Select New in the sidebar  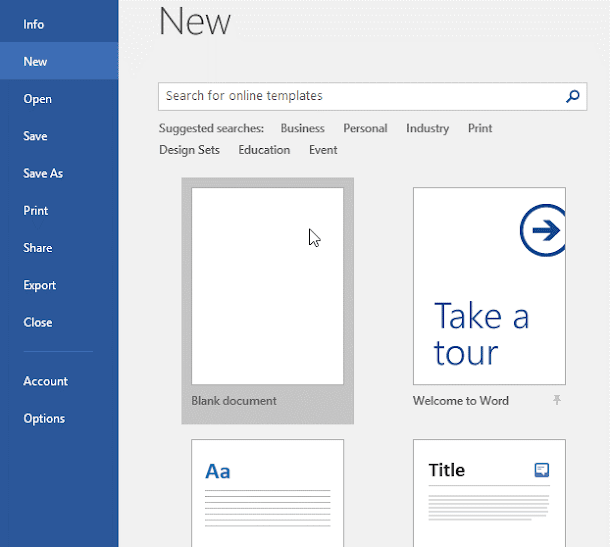pyautogui.click(x=59, y=61)
